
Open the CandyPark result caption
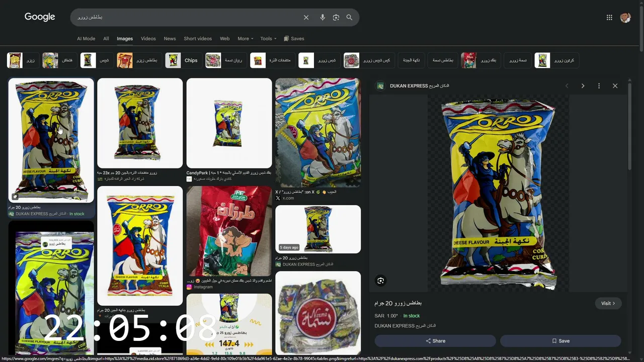click(x=229, y=173)
